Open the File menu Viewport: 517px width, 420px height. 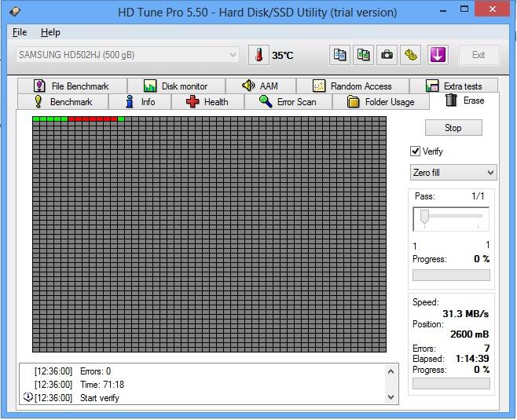tap(20, 32)
